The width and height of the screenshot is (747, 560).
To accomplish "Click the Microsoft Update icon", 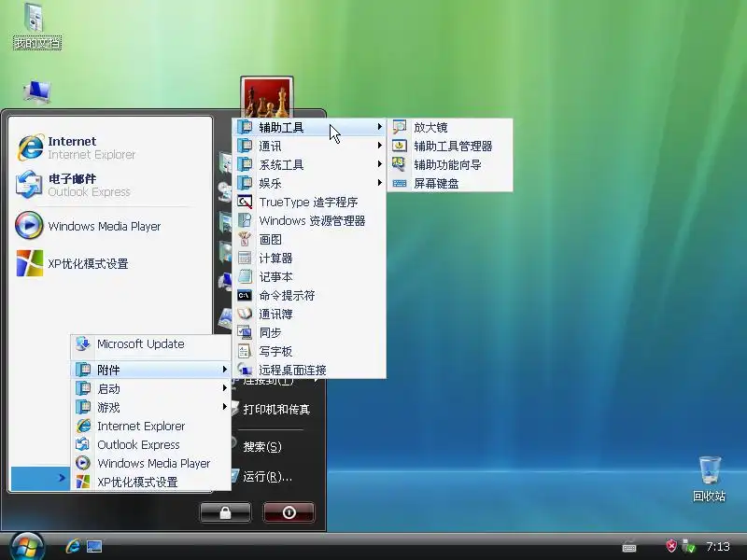I will pos(83,343).
